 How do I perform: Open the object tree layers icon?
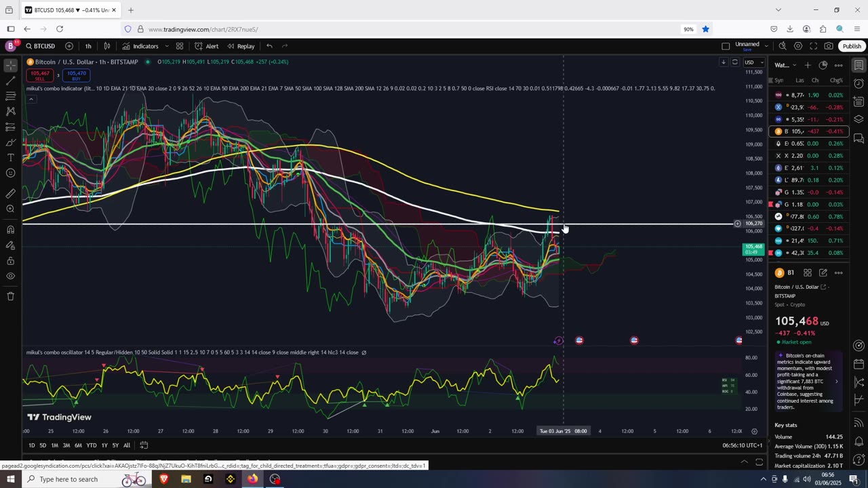[859, 120]
